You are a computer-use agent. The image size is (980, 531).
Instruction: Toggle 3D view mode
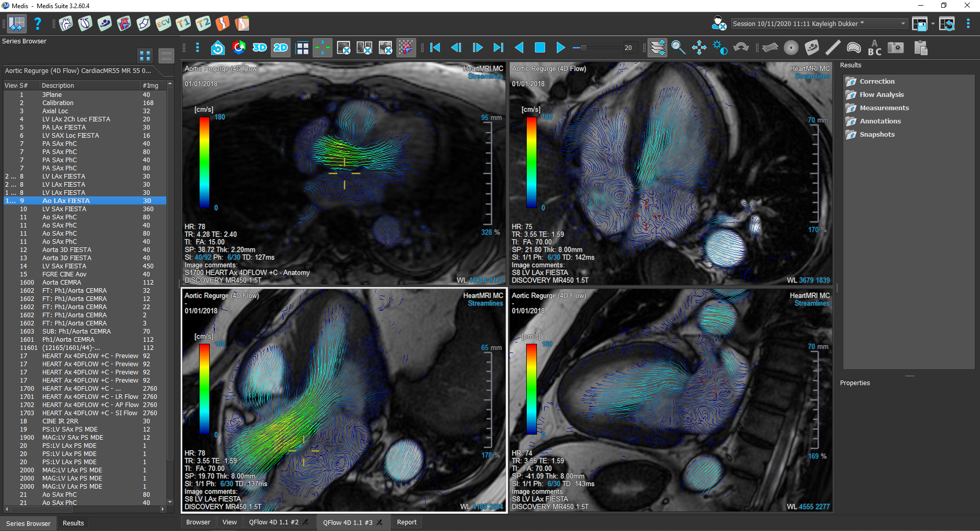click(260, 48)
